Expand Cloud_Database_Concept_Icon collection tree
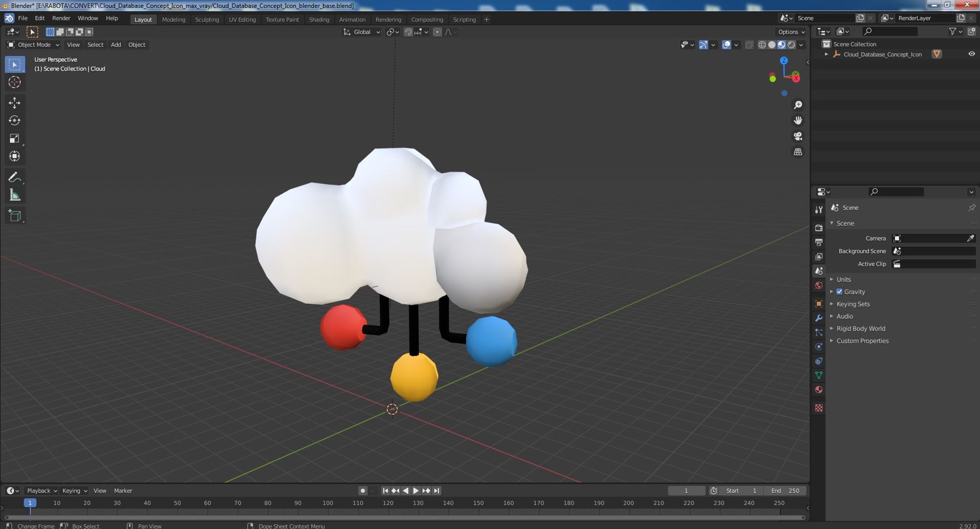980x529 pixels. click(x=826, y=54)
